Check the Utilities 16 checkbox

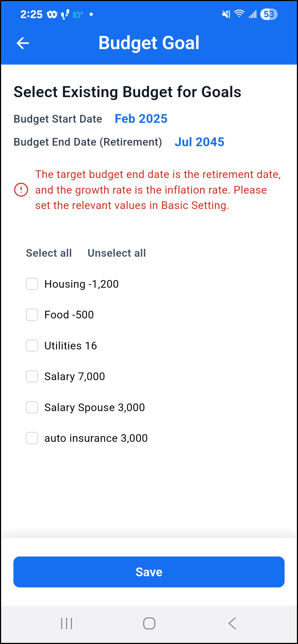click(32, 346)
